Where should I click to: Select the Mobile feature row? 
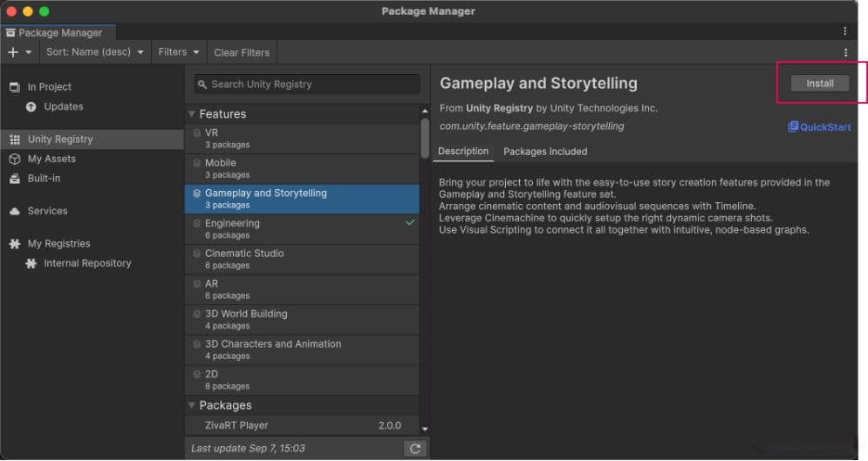[x=302, y=168]
